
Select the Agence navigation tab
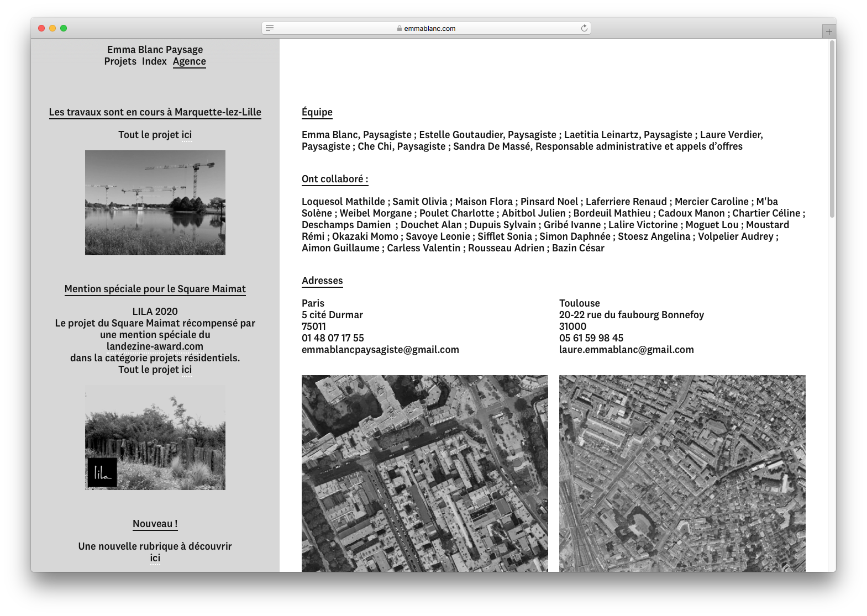[189, 61]
